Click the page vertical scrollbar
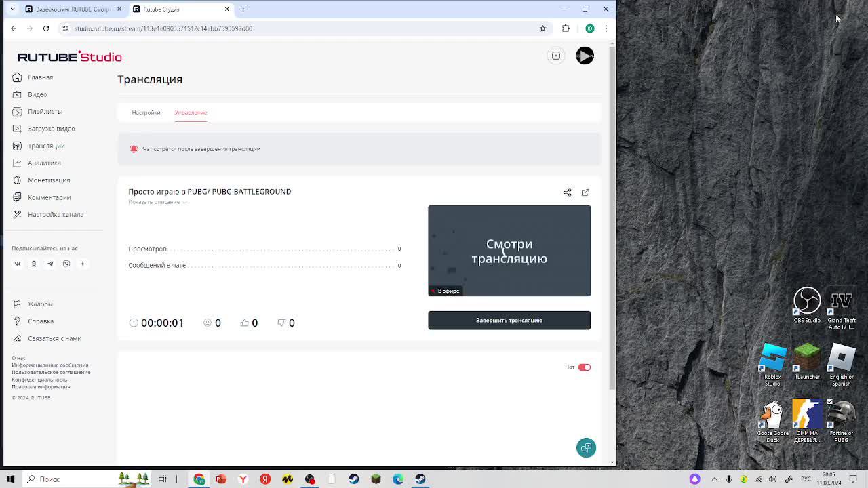The height and width of the screenshot is (488, 868). click(612, 217)
